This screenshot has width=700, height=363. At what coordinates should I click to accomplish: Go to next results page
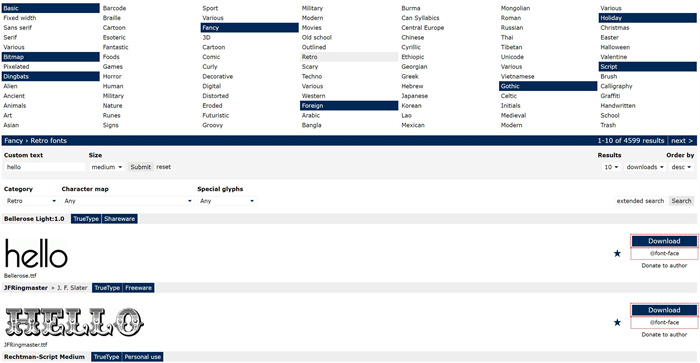pyautogui.click(x=682, y=141)
